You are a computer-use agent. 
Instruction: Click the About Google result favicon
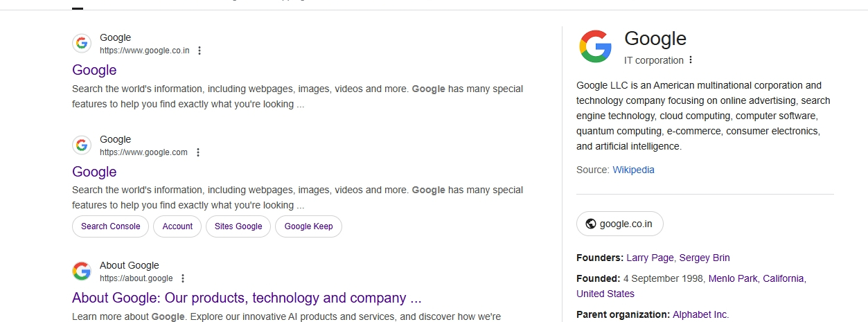pyautogui.click(x=82, y=271)
